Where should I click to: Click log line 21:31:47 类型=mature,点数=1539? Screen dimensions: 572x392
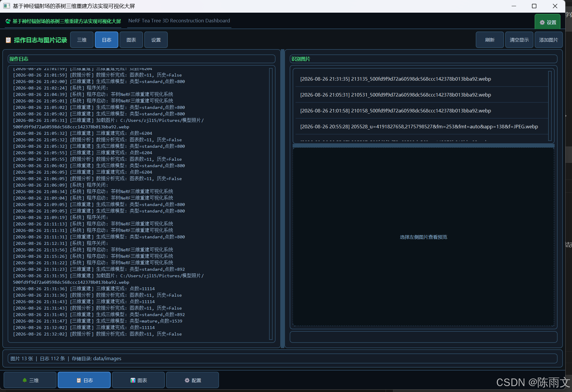pyautogui.click(x=97, y=321)
